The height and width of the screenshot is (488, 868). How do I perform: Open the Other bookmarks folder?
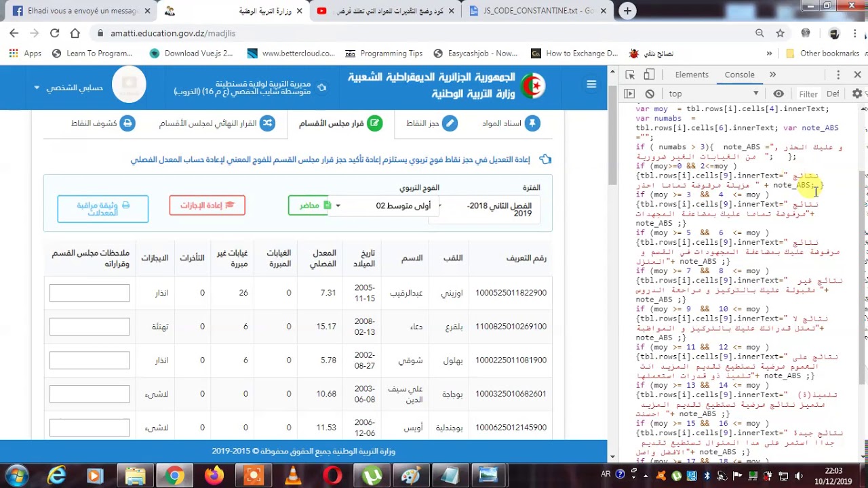[823, 53]
